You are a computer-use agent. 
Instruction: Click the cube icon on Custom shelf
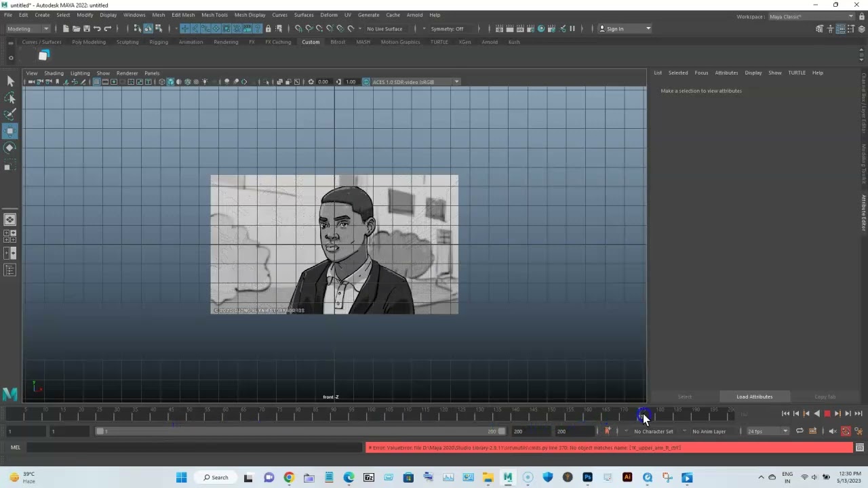tap(43, 56)
